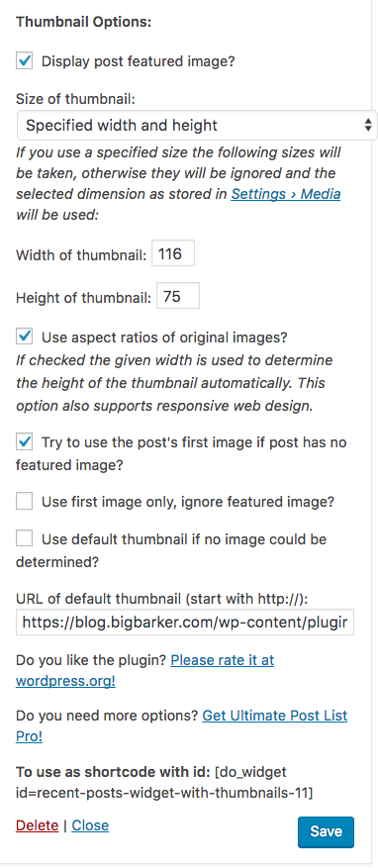378x868 pixels.
Task: Open Get Ultimate Post List Pro link
Action: pos(181,725)
